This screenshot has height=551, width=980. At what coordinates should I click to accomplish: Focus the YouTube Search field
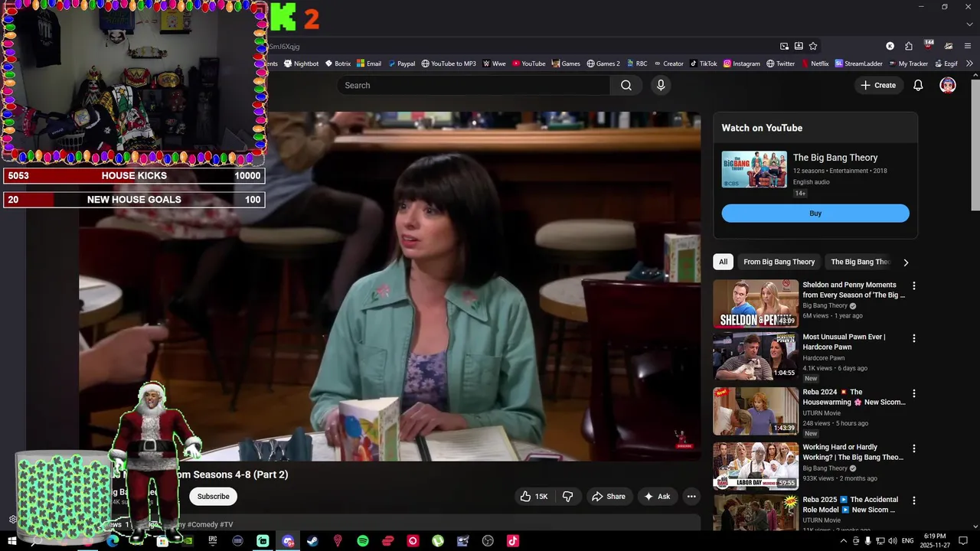pyautogui.click(x=474, y=86)
